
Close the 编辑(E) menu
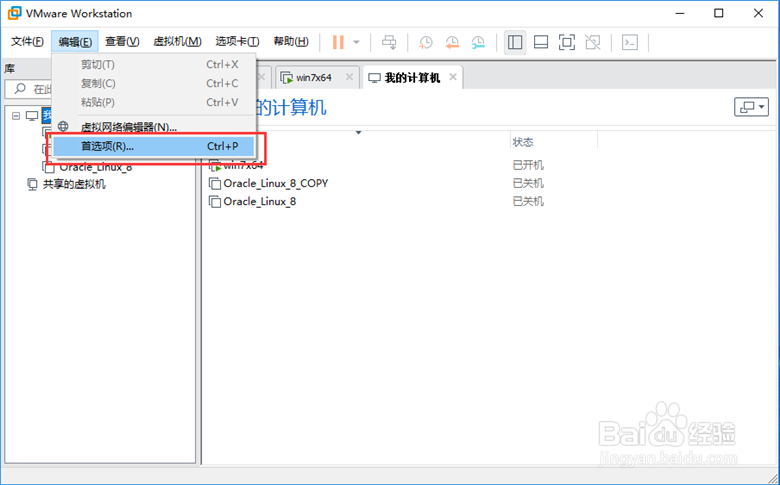click(75, 41)
